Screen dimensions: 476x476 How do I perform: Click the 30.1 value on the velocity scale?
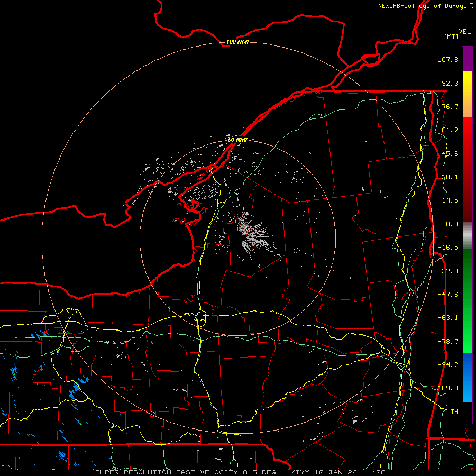(450, 177)
